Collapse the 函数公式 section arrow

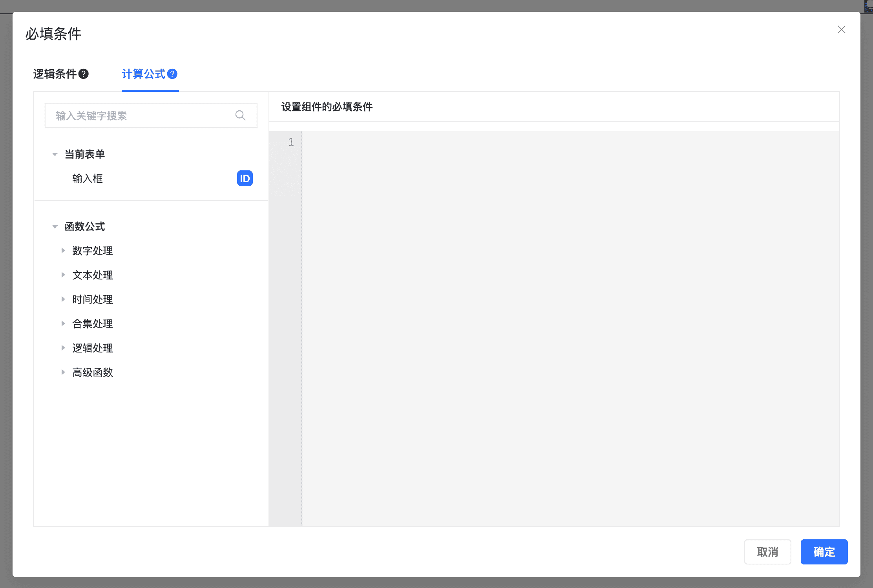tap(55, 226)
